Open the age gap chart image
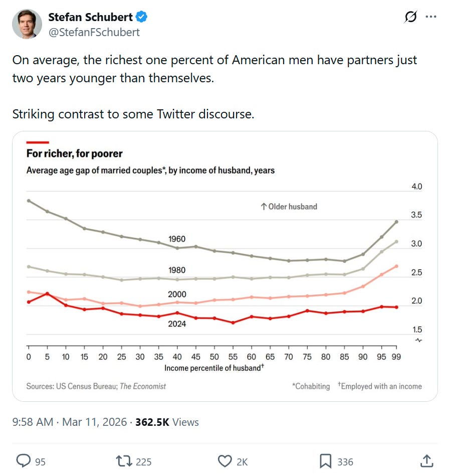This screenshot has height=476, width=450. 224,266
